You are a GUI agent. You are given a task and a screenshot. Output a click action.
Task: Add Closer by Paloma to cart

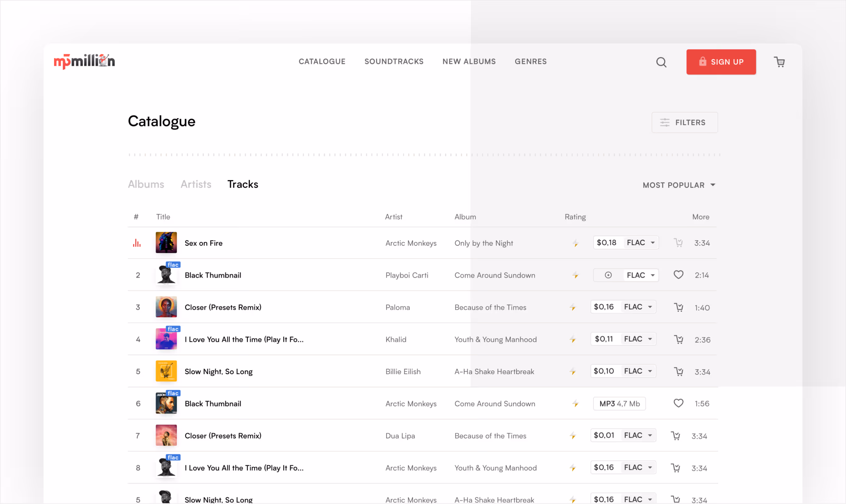pos(678,307)
